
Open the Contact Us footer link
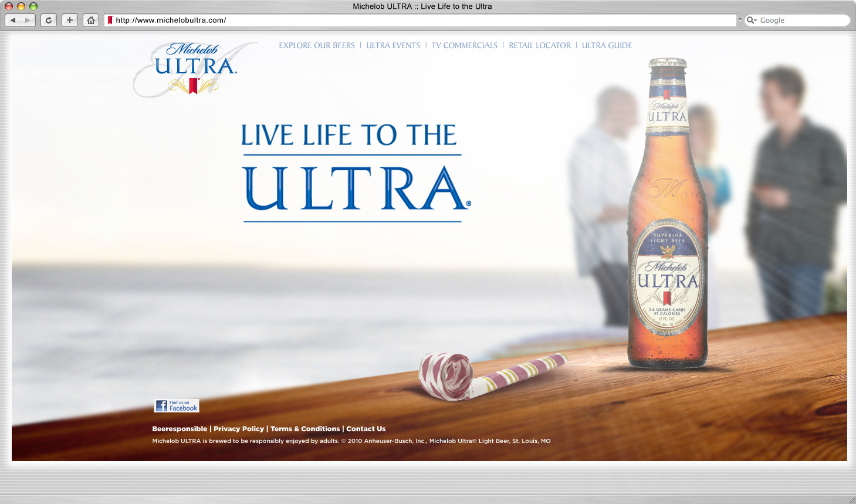[x=366, y=429]
